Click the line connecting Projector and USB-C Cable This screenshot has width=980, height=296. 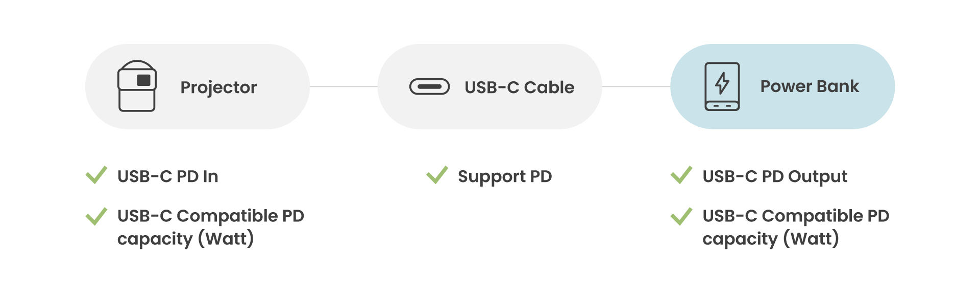pos(344,86)
